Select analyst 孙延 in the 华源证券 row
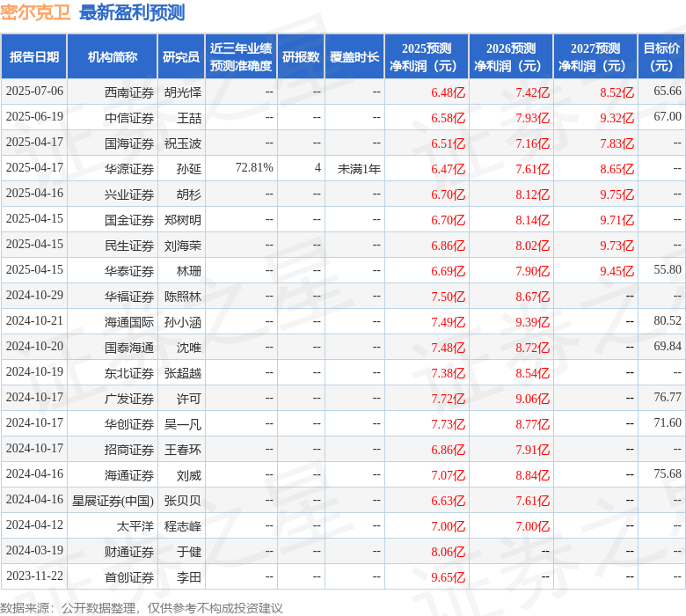Image resolution: width=686 pixels, height=616 pixels. click(x=188, y=168)
